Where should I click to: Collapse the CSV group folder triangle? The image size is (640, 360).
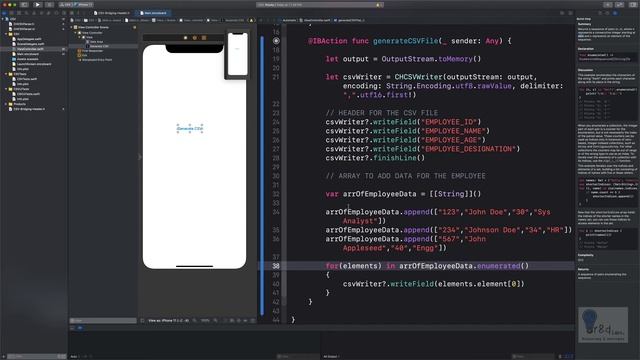tap(6, 34)
